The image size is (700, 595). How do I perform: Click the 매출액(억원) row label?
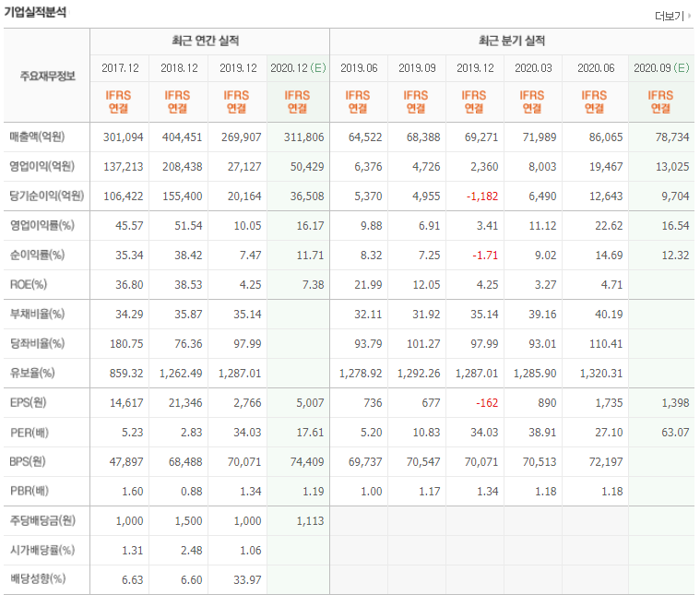click(37, 137)
